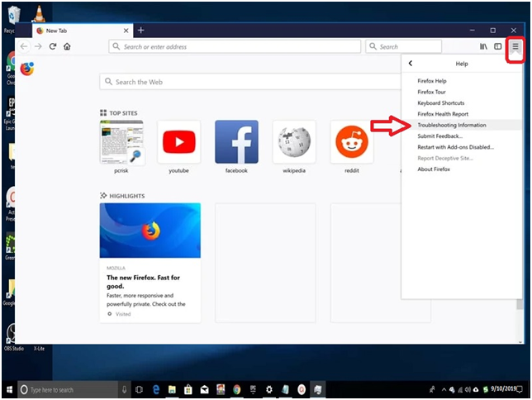Click the forward navigation arrow
The height and width of the screenshot is (400, 532).
click(38, 46)
